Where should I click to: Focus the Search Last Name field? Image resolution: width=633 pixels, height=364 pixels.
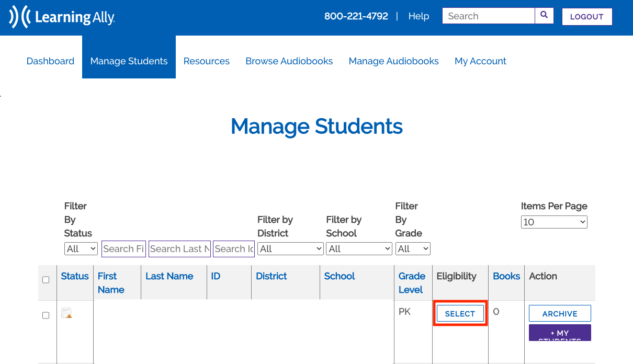tap(179, 249)
